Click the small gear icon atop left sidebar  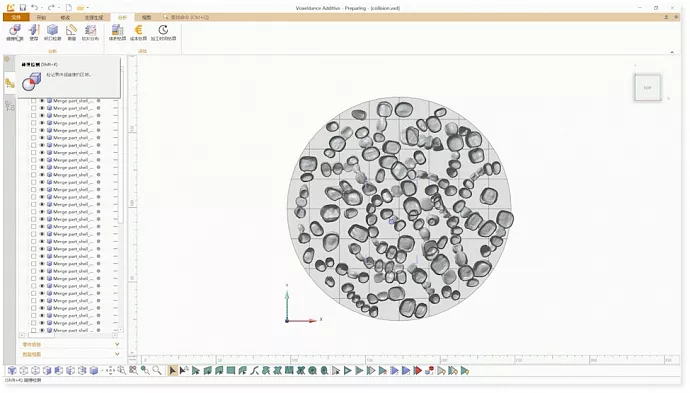pos(7,59)
